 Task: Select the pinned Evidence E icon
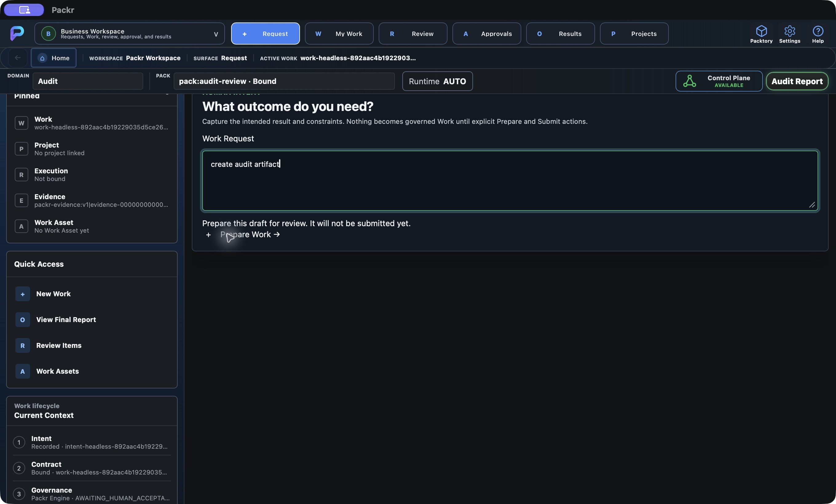pyautogui.click(x=22, y=200)
